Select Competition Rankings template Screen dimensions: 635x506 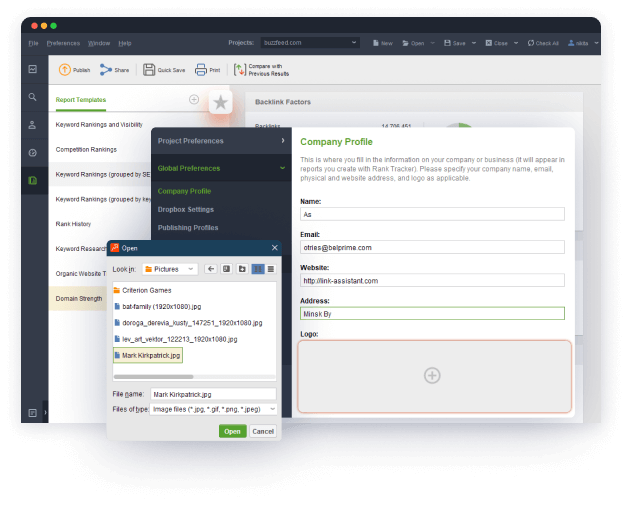pos(86,149)
